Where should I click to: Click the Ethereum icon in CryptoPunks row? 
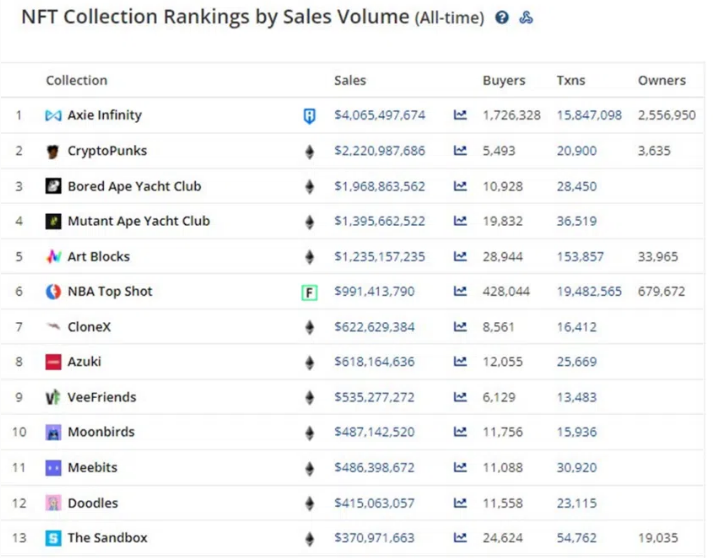[x=309, y=151]
